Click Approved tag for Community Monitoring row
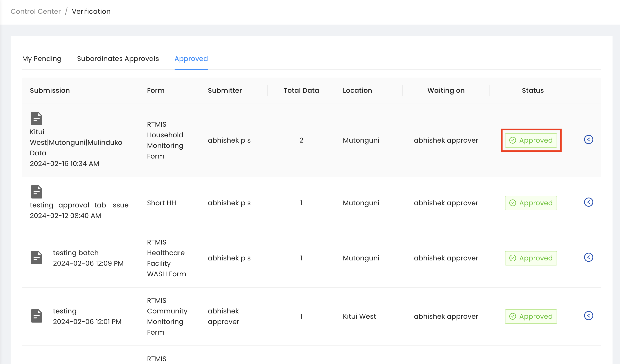The width and height of the screenshot is (620, 364). 531,316
